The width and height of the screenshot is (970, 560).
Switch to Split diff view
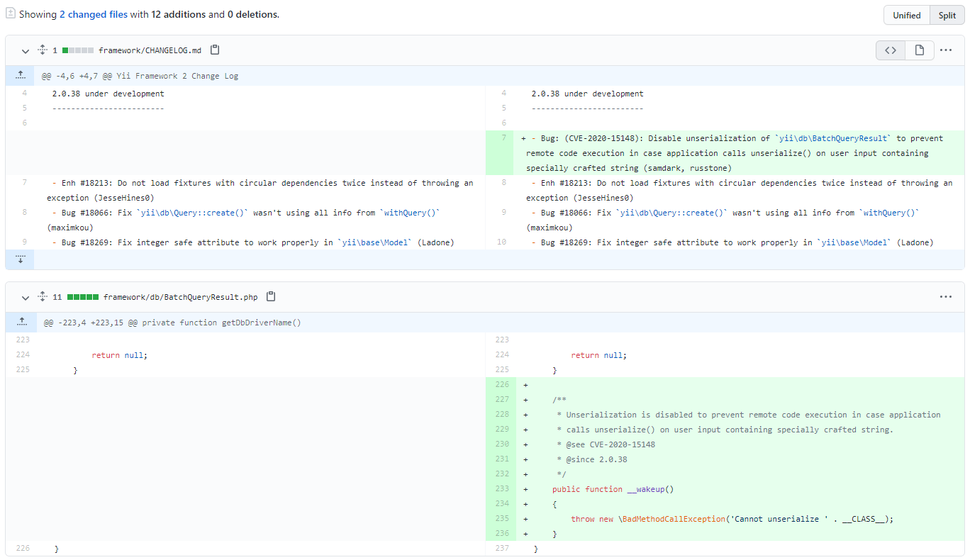pyautogui.click(x=949, y=14)
